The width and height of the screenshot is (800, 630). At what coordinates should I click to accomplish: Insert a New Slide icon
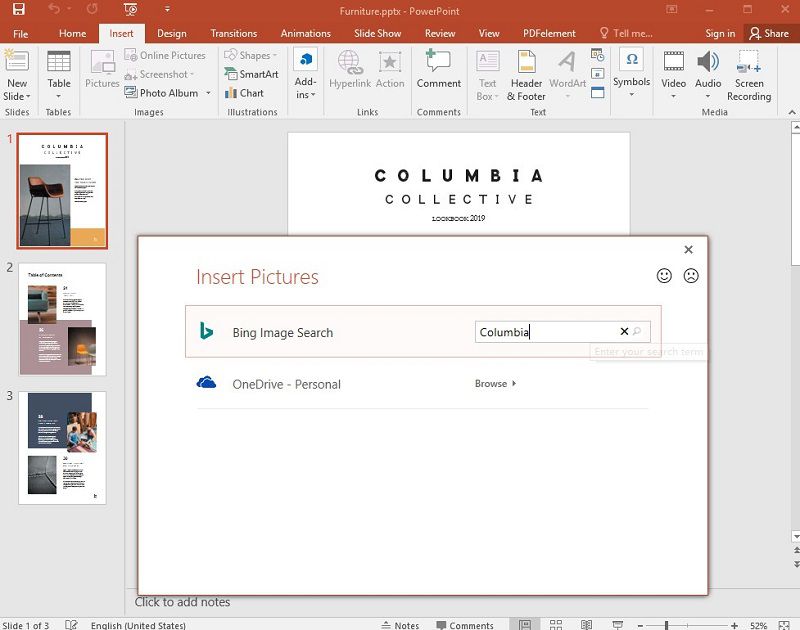[x=17, y=60]
